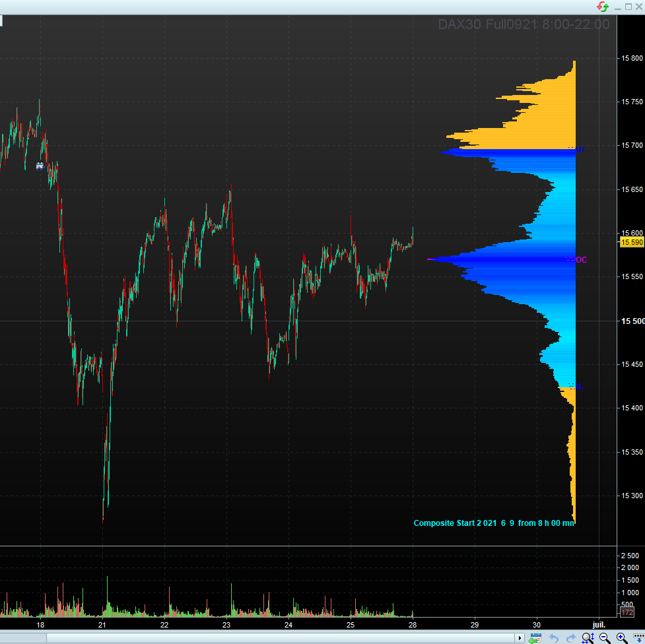645x644 pixels.
Task: Click the undo arrow icon
Action: pyautogui.click(x=554, y=638)
